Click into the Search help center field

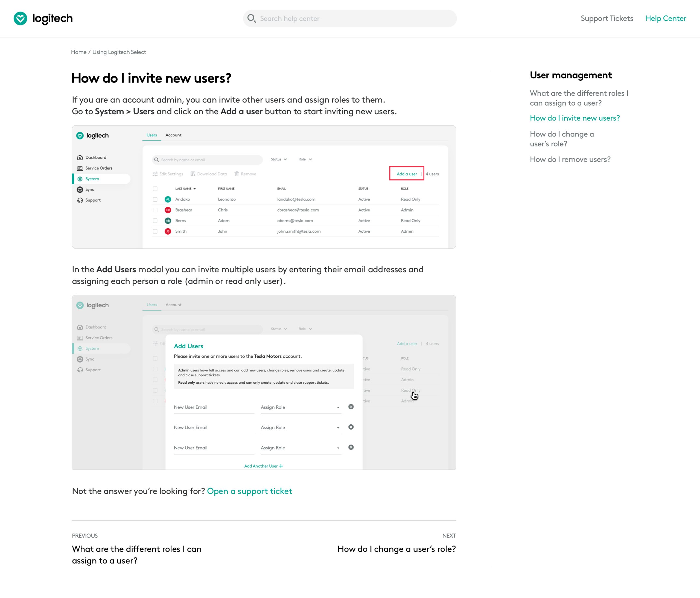[350, 18]
